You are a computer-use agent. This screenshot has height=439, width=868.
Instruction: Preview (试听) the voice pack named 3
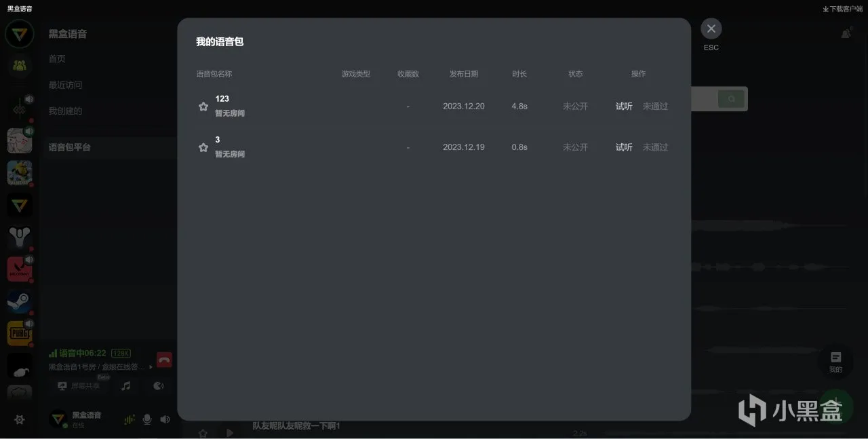(624, 147)
